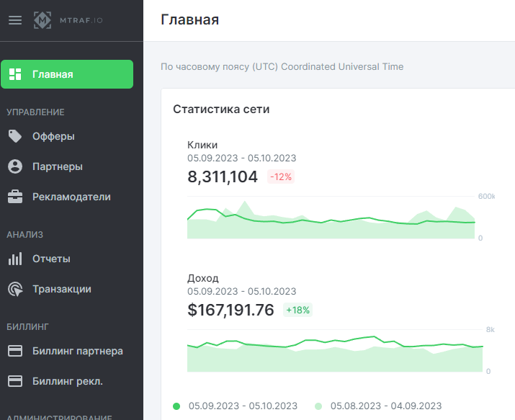Click the Клики line chart
The image size is (515, 420).
[331, 218]
